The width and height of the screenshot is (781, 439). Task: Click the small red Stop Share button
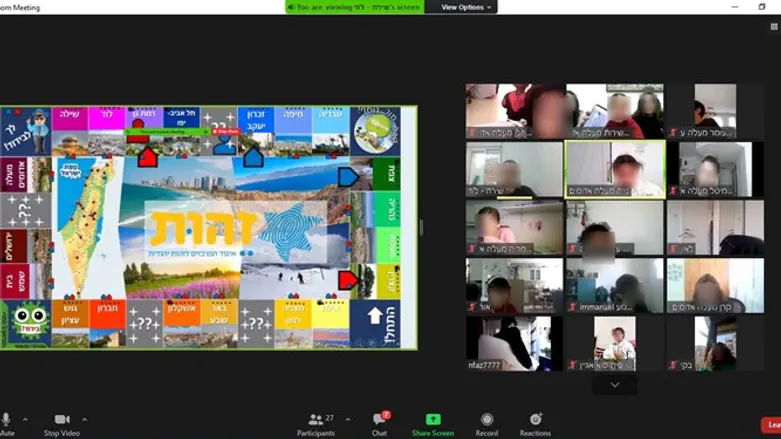pyautogui.click(x=226, y=130)
